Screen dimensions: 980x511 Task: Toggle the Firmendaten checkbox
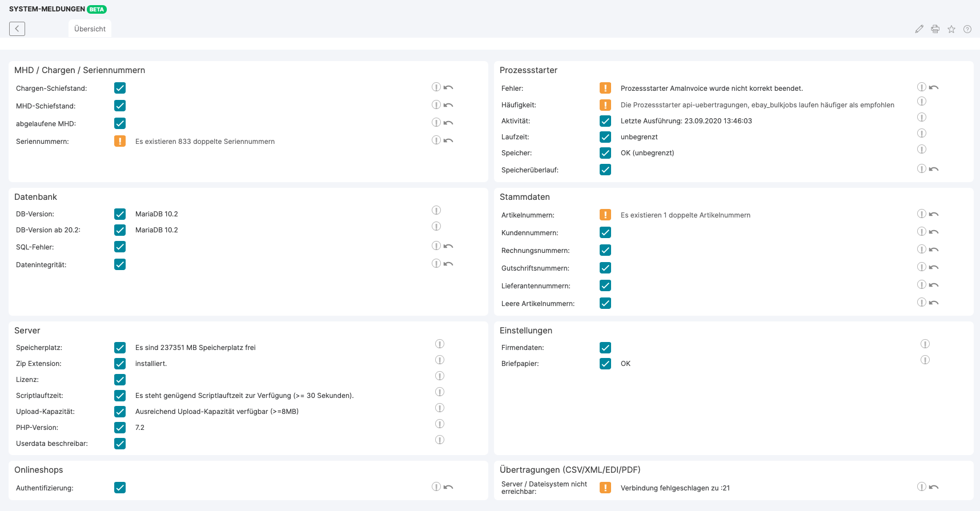coord(605,348)
